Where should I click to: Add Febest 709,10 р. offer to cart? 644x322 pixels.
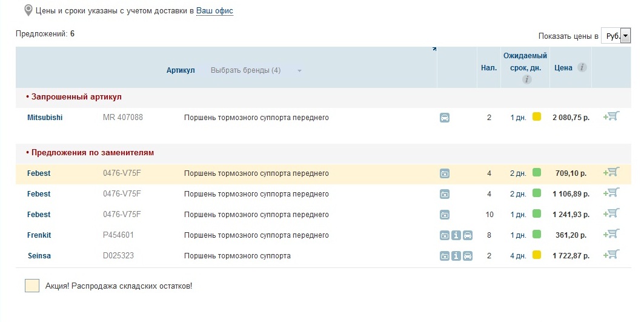611,172
